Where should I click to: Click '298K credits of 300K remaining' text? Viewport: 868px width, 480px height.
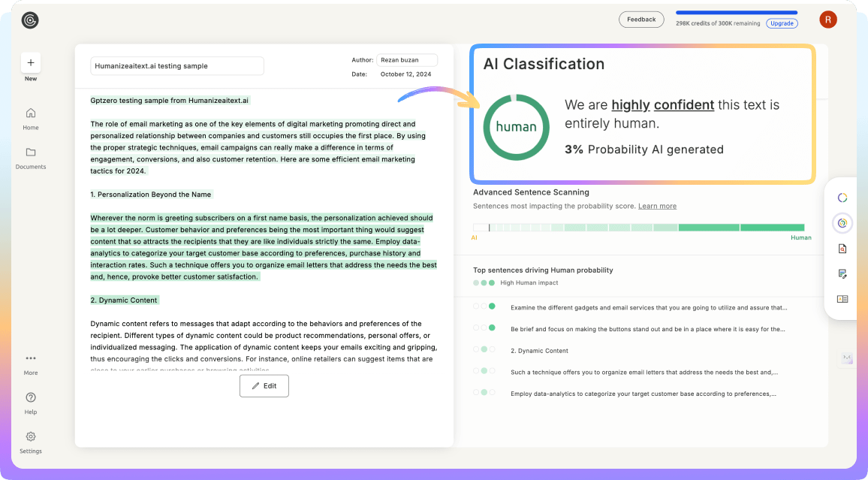[717, 24]
